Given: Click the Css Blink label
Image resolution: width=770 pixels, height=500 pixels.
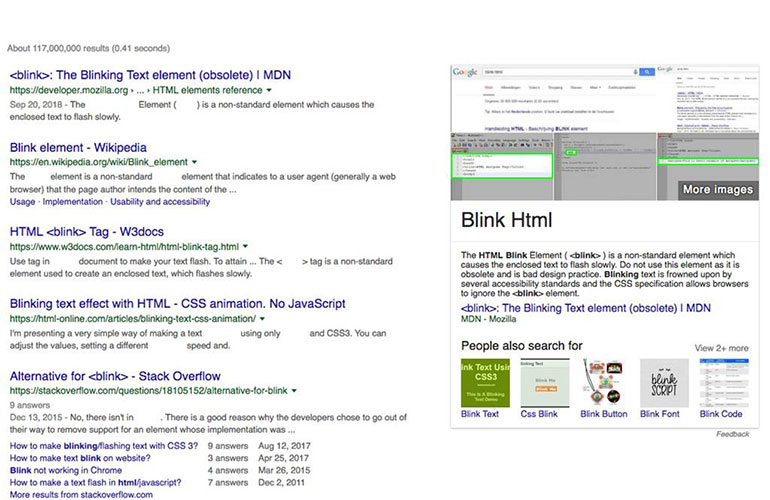Looking at the screenshot, I should pos(539,414).
